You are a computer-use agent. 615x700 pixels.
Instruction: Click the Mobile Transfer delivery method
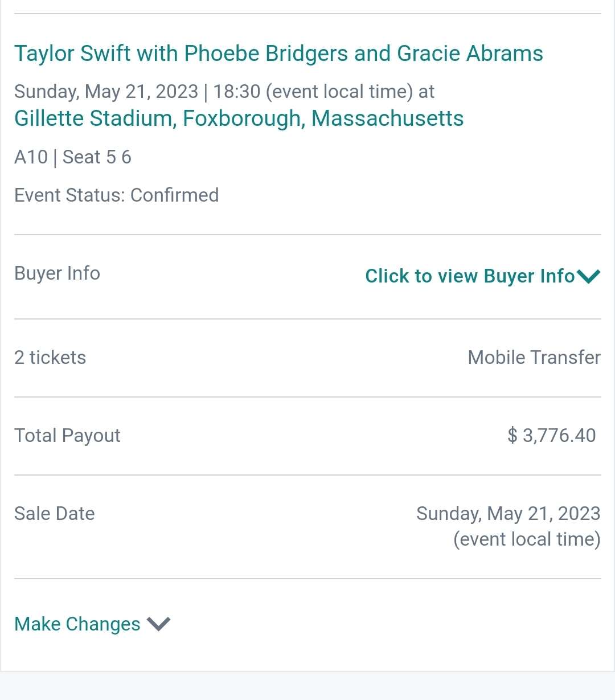coord(534,358)
